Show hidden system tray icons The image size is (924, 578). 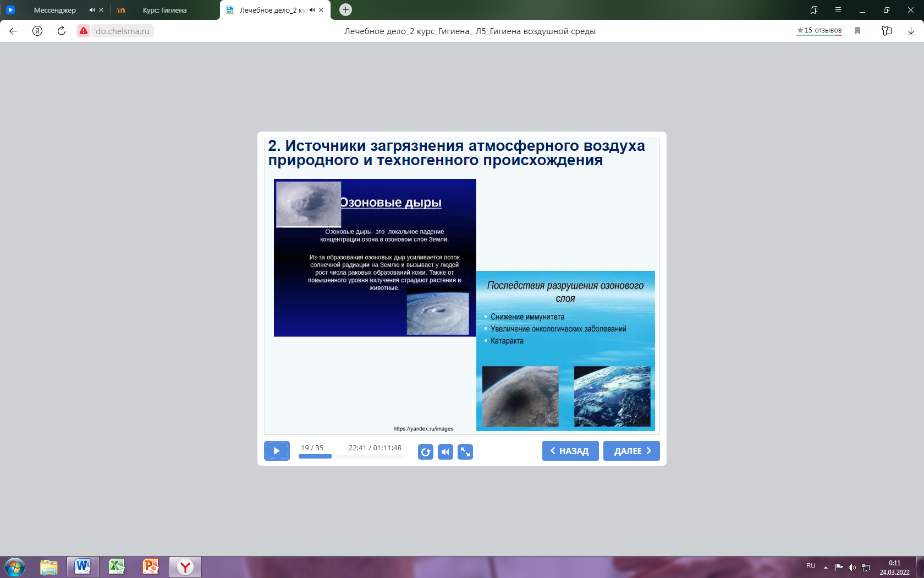pyautogui.click(x=826, y=567)
